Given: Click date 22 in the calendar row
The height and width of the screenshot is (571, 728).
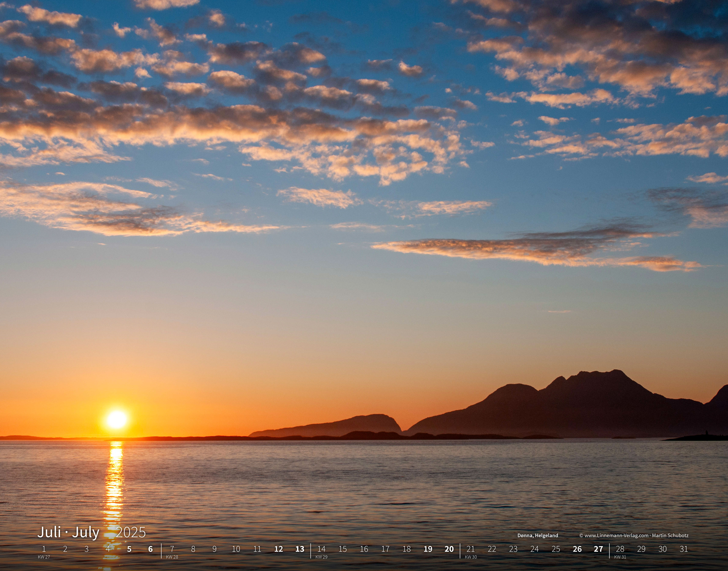Looking at the screenshot, I should point(492,549).
